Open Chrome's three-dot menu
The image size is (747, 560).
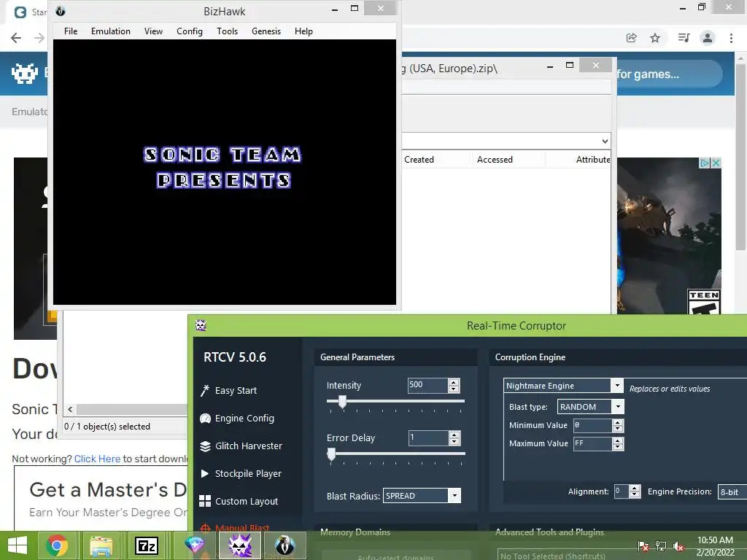(731, 38)
